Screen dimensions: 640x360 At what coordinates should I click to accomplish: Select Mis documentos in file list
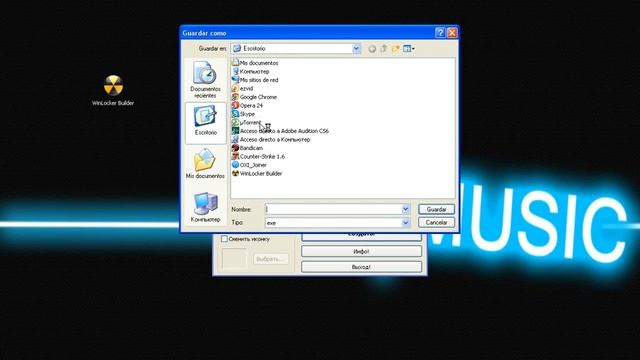[x=255, y=63]
